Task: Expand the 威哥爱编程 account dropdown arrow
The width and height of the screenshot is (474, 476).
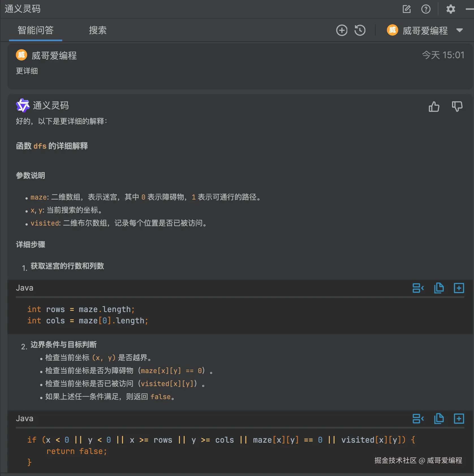Action: 460,30
